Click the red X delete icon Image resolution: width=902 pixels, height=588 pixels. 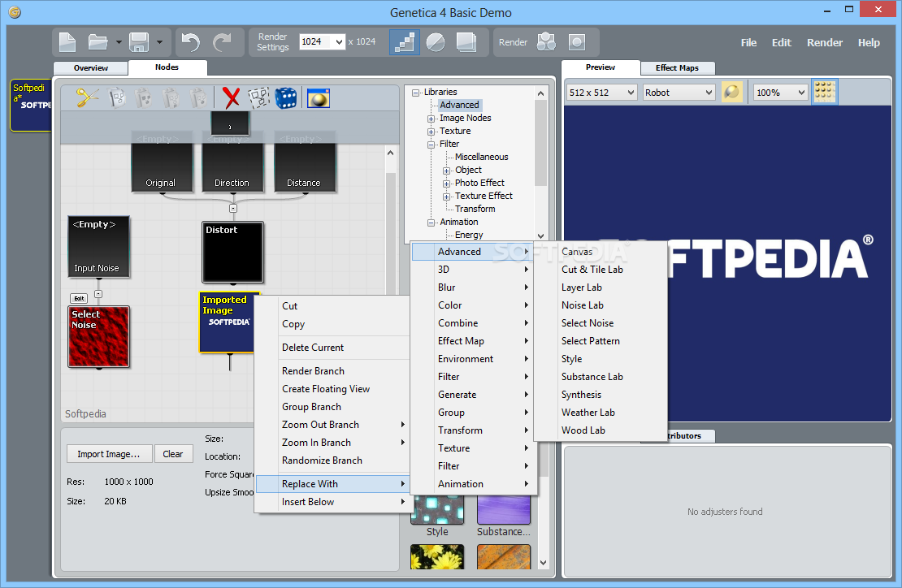[x=232, y=97]
